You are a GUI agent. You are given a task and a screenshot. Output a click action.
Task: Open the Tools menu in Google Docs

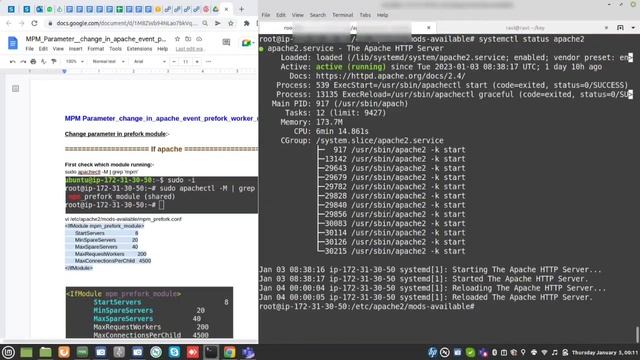116,49
